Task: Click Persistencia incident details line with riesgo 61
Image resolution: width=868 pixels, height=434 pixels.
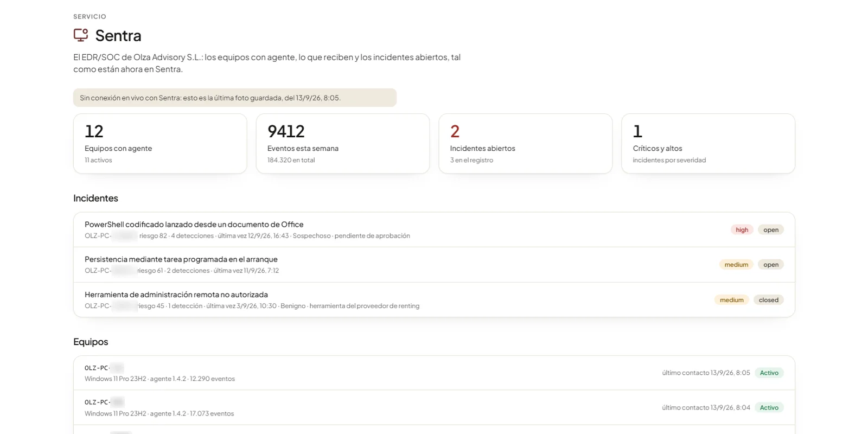Action: [182, 271]
